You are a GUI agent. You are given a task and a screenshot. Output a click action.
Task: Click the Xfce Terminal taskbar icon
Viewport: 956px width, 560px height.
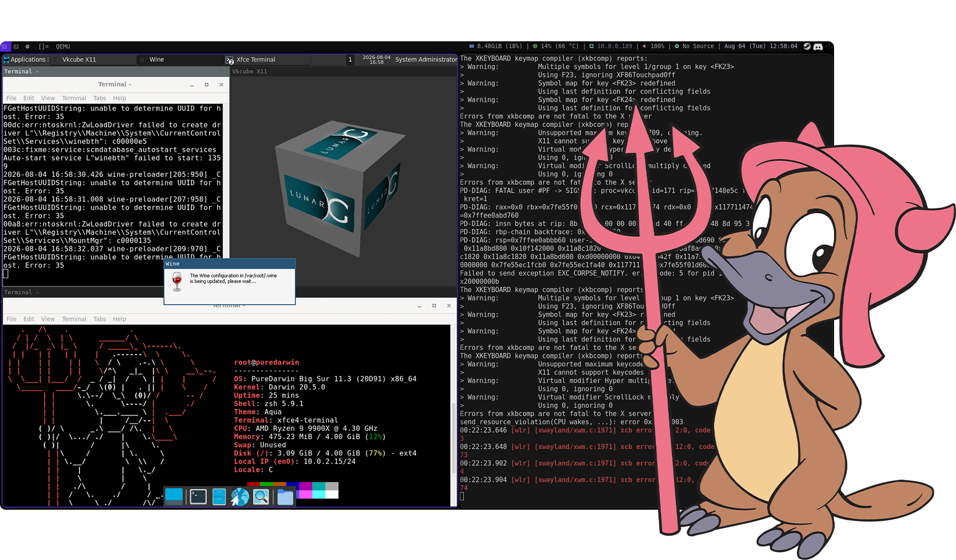230,60
